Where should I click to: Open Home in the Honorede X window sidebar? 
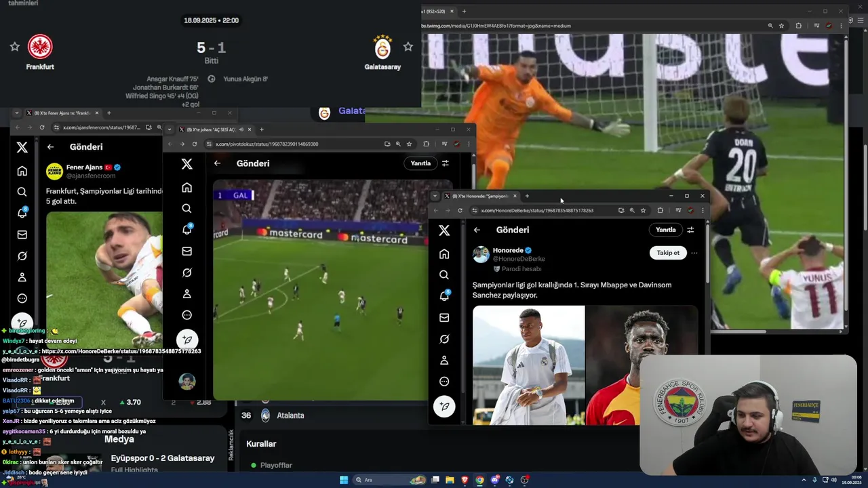pos(444,254)
